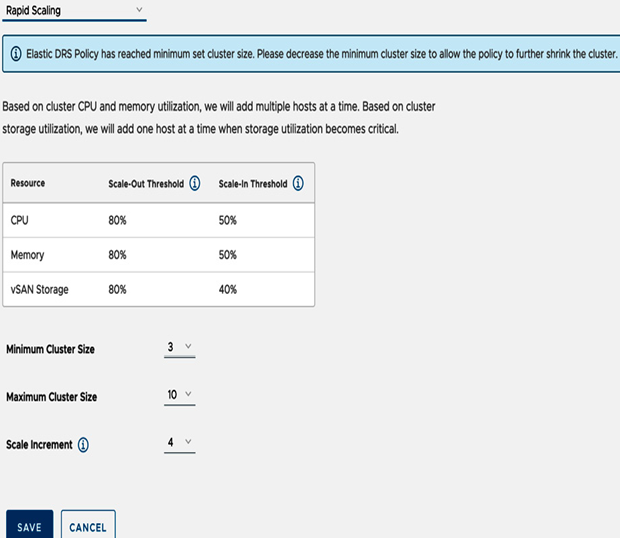This screenshot has height=539, width=622.
Task: Cancel the policy changes
Action: tap(88, 524)
